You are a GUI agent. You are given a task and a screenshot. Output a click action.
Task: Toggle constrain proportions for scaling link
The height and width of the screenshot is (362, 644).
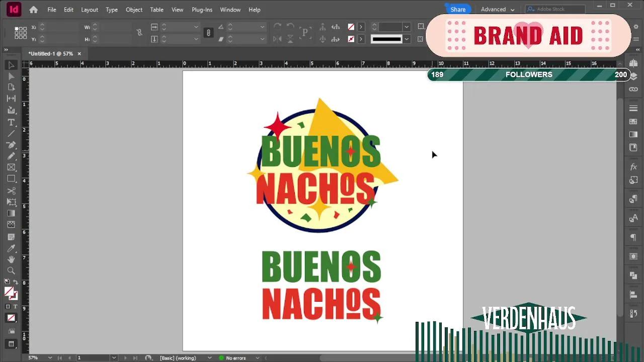pos(208,33)
